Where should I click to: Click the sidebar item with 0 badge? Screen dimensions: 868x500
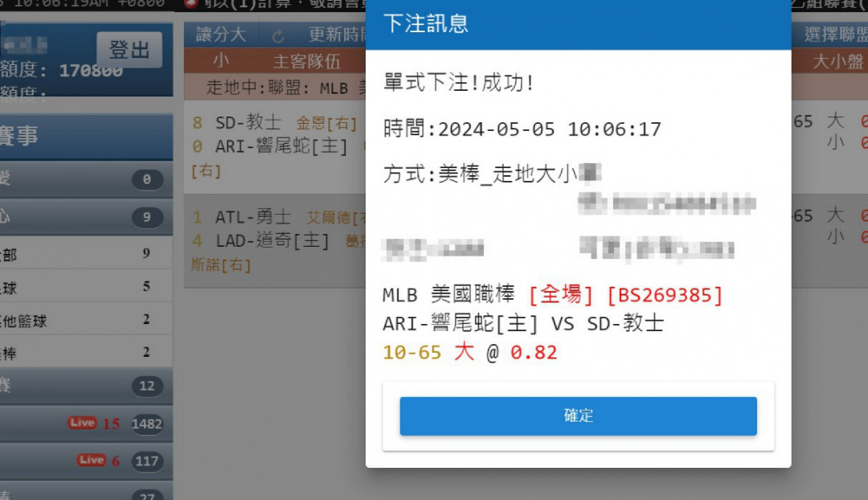[x=86, y=178]
